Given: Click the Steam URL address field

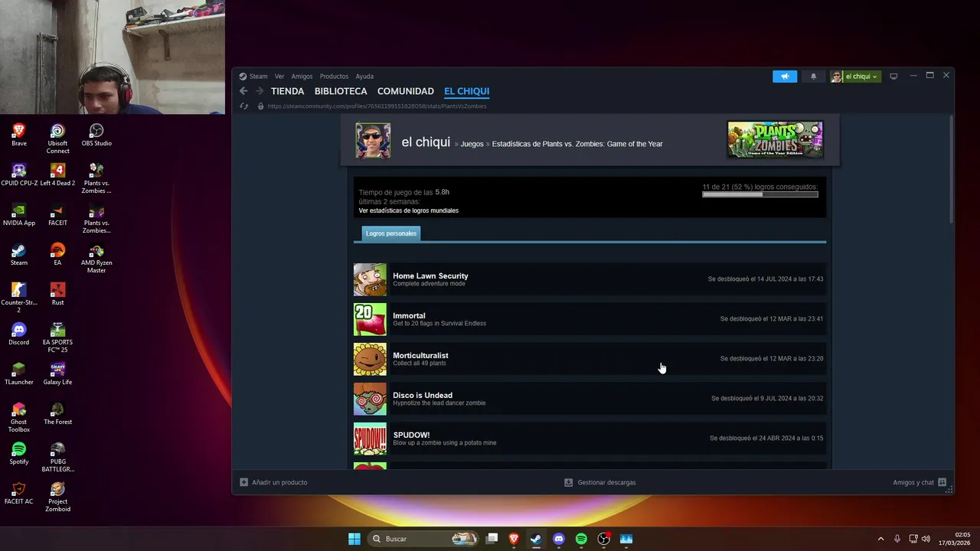Looking at the screenshot, I should pos(377,106).
